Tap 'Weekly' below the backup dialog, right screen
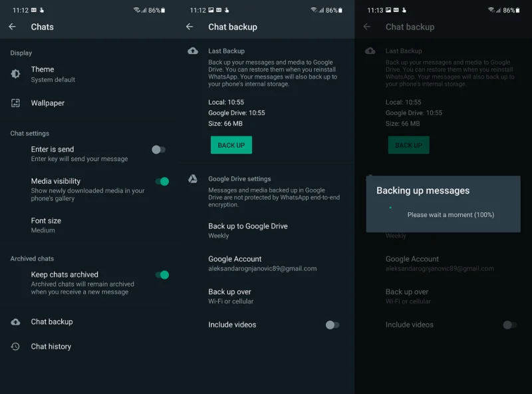 pyautogui.click(x=396, y=236)
